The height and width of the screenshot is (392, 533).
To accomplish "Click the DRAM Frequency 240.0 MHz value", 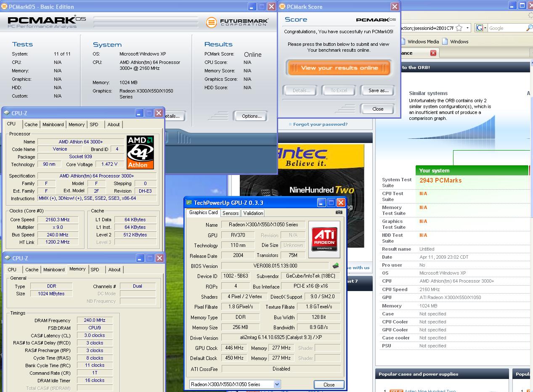I will (x=95, y=320).
